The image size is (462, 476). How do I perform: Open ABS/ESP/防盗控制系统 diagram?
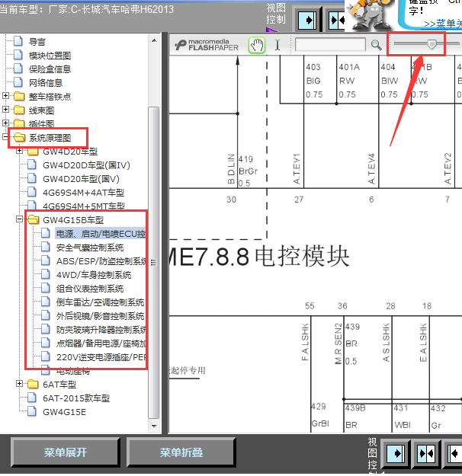pos(101,261)
